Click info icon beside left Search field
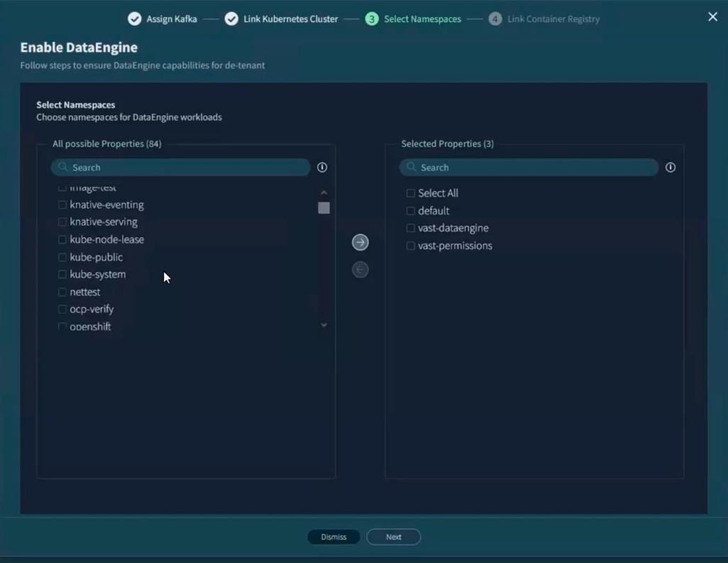 pyautogui.click(x=322, y=167)
